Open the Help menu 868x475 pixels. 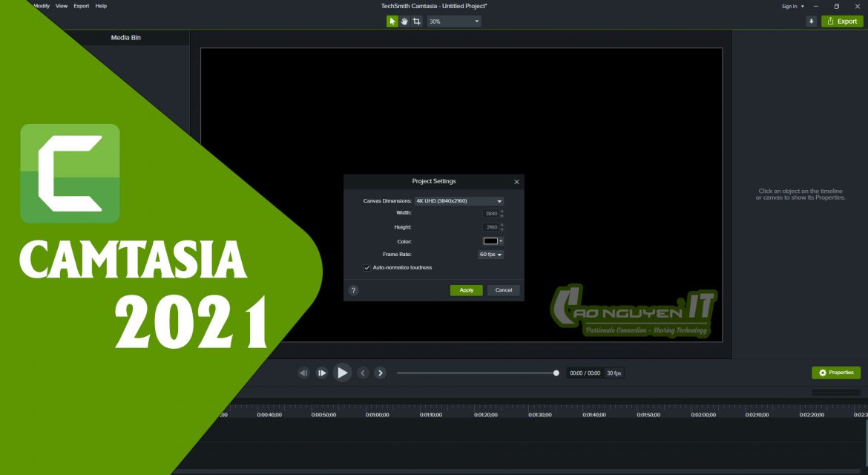(101, 6)
